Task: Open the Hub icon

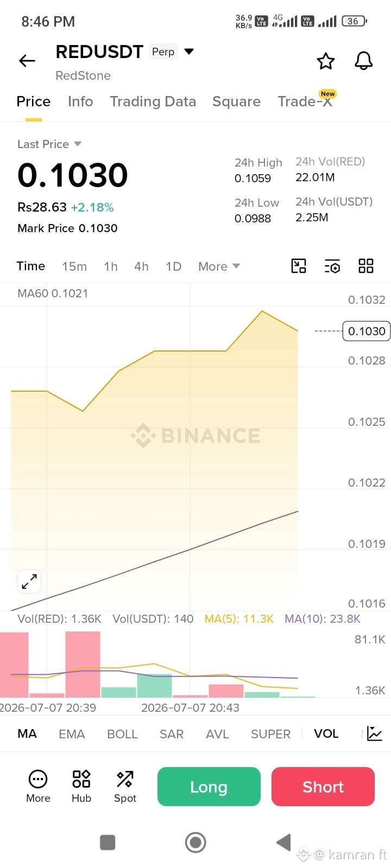Action: point(81,786)
